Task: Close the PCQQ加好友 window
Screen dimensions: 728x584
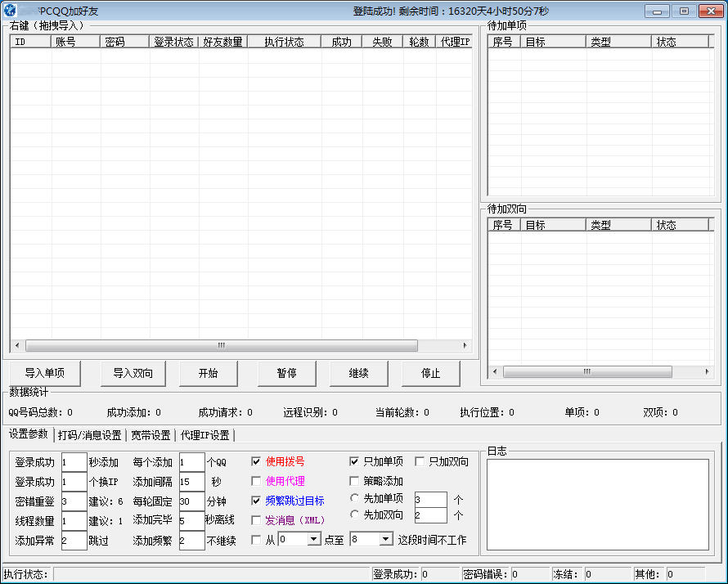Action: [x=711, y=11]
